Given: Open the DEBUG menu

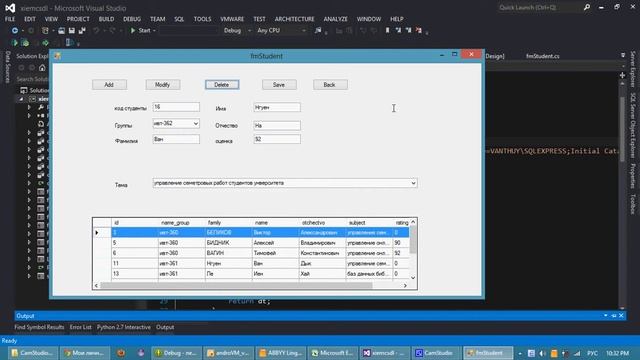Looking at the screenshot, I should pos(132,19).
